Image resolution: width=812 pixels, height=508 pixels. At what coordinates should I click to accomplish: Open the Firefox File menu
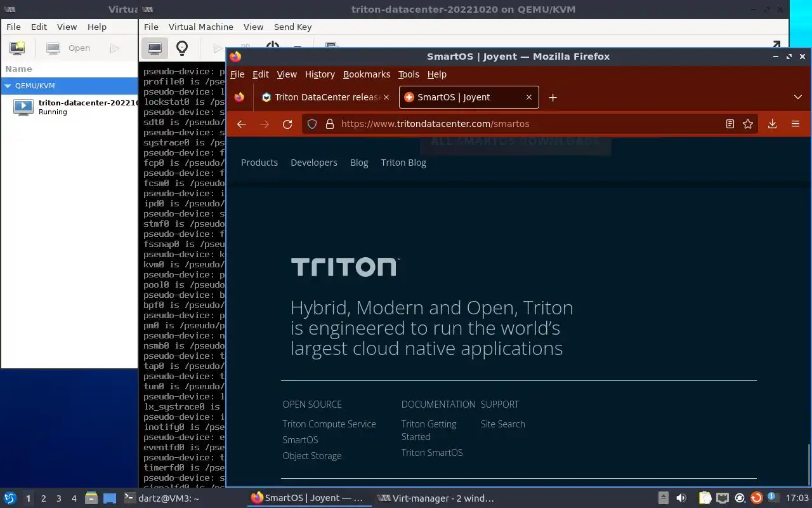pyautogui.click(x=237, y=74)
